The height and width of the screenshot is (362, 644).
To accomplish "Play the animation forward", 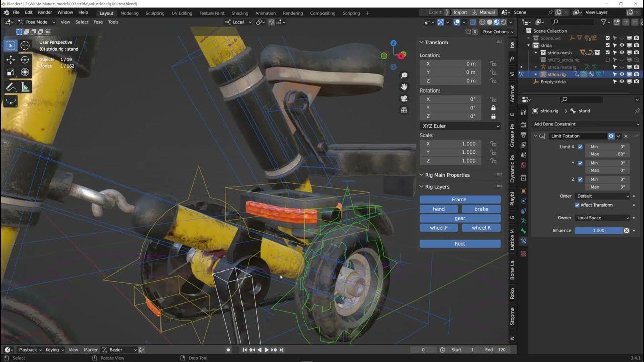I will 266,350.
